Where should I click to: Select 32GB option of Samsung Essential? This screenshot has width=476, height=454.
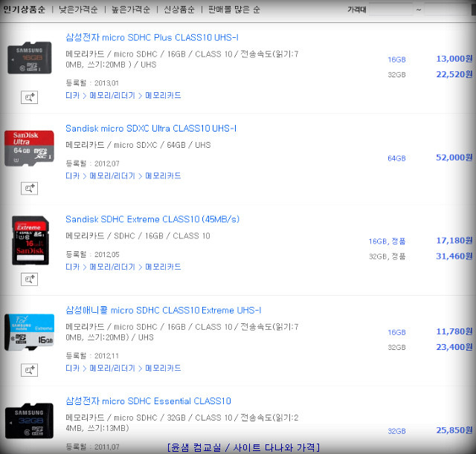396,431
